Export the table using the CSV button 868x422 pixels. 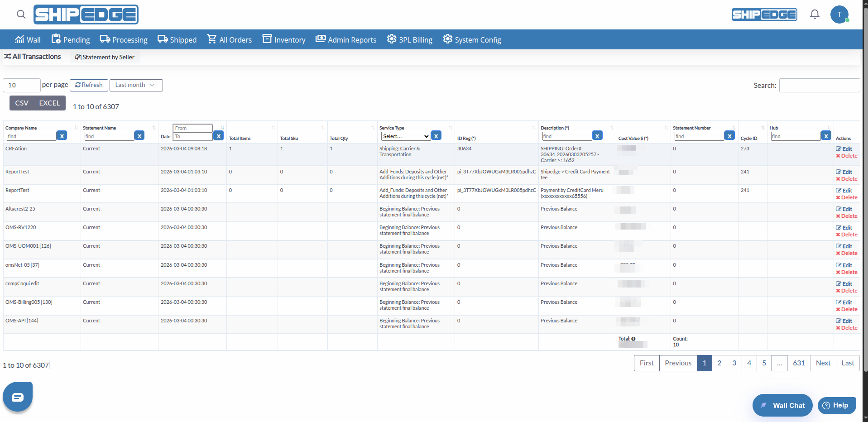(21, 103)
